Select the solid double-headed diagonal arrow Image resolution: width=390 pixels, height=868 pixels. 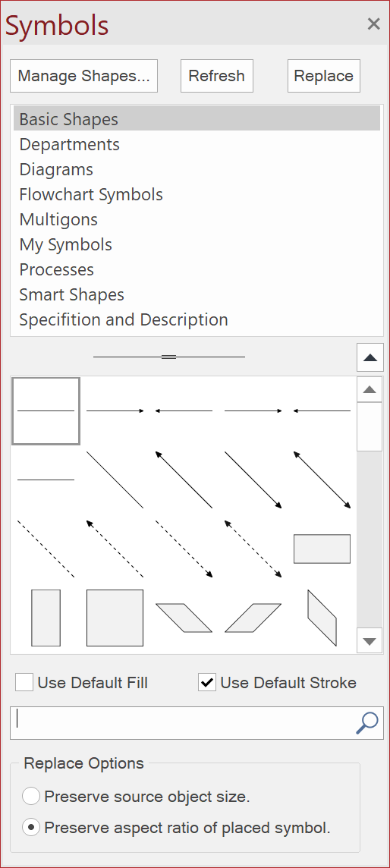tap(322, 480)
